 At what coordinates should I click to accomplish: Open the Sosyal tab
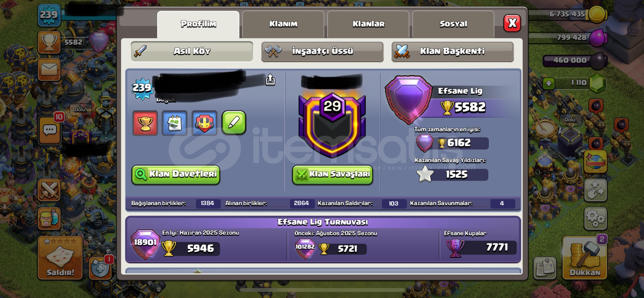[x=453, y=24]
